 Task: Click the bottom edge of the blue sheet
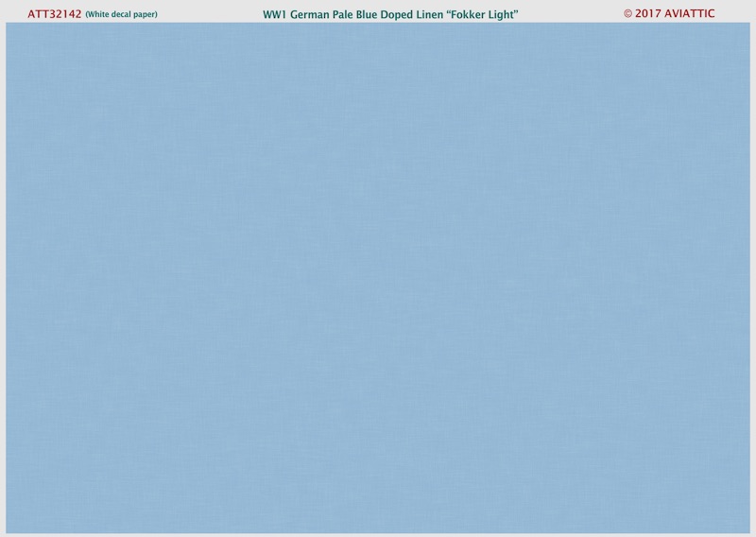[378, 529]
